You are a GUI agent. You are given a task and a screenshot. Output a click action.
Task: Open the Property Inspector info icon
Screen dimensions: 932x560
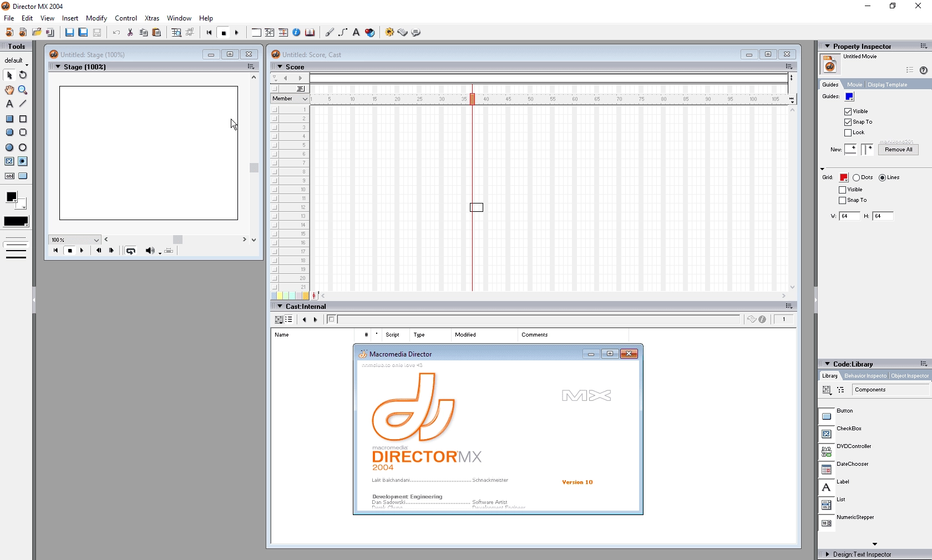297,33
